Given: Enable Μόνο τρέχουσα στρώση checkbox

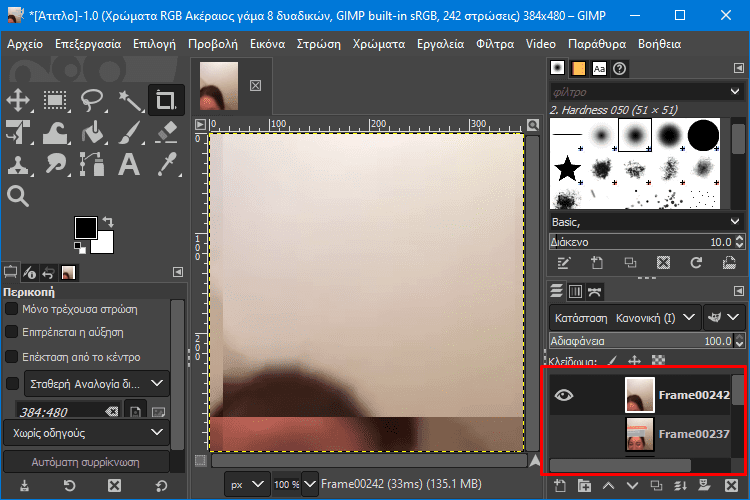Looking at the screenshot, I should [11, 309].
